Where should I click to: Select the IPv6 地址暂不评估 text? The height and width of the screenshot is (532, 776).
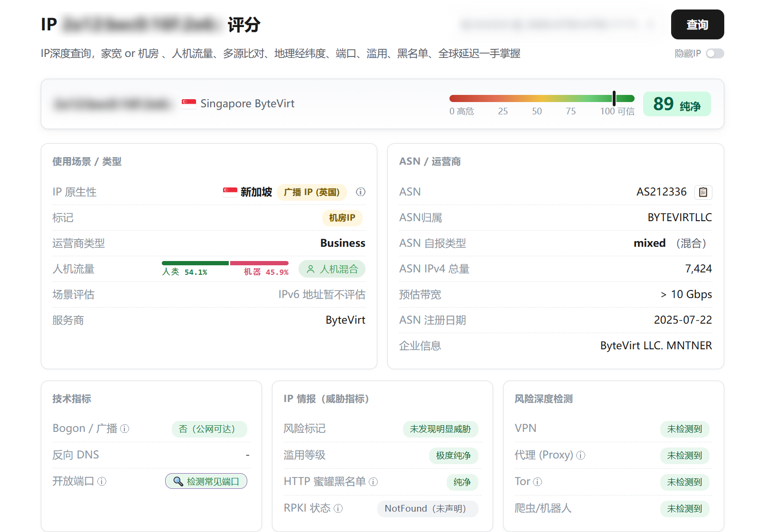coord(322,295)
